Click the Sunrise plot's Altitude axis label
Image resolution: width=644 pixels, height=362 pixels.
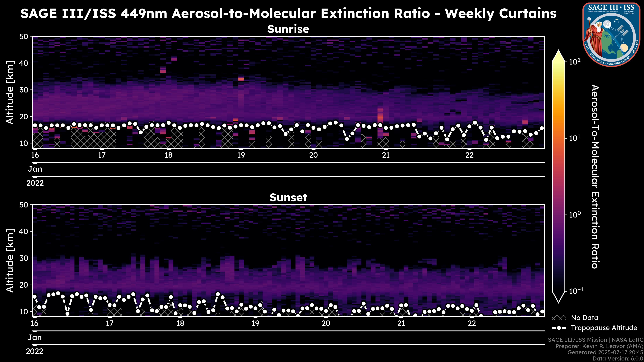(x=10, y=93)
